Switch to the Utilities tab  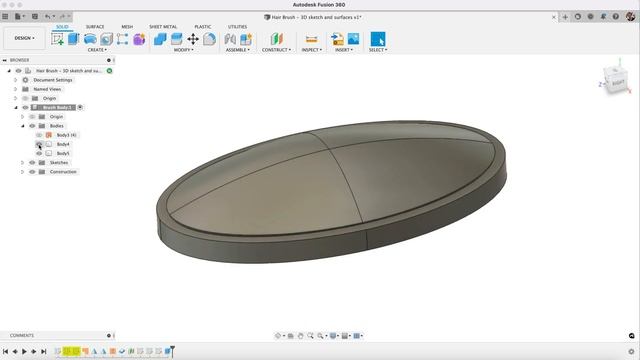click(x=237, y=27)
